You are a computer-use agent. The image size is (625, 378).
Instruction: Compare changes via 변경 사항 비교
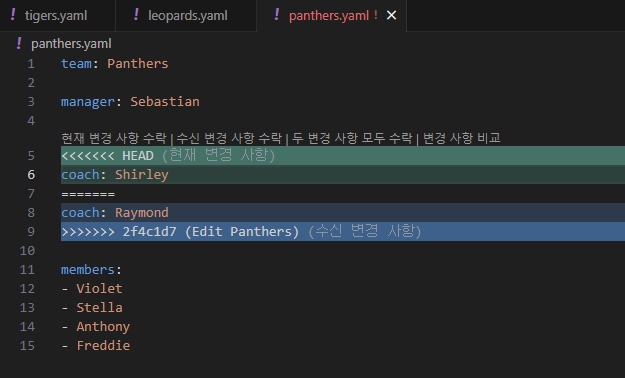462,138
